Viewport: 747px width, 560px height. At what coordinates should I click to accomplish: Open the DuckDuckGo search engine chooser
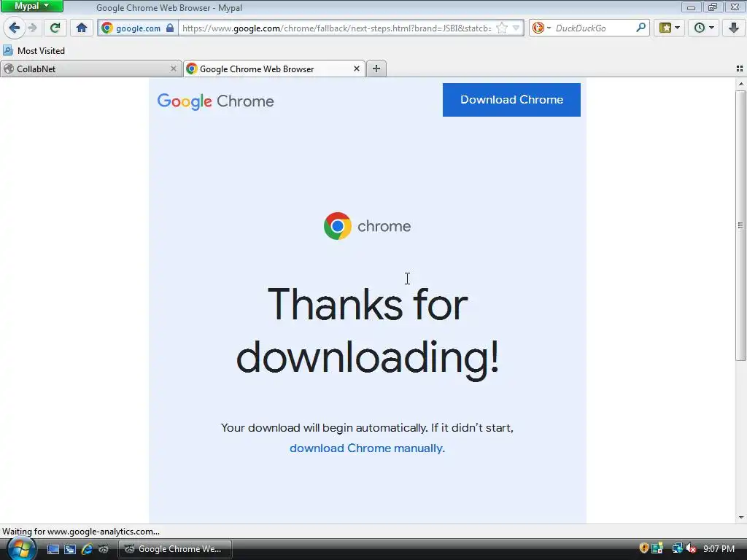click(541, 28)
